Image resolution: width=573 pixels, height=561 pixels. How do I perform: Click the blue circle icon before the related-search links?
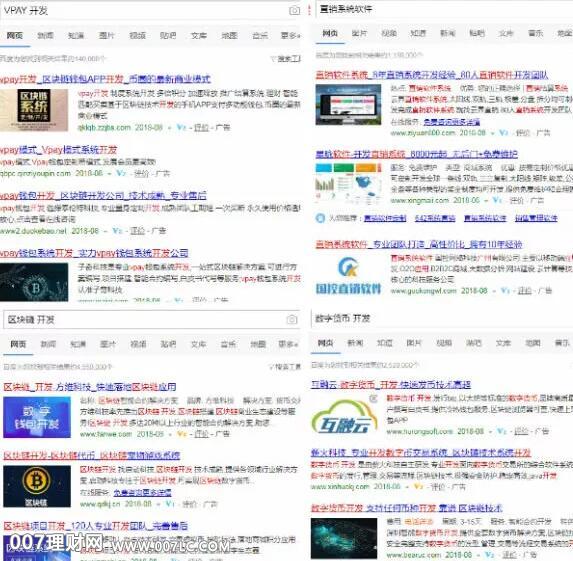(320, 218)
